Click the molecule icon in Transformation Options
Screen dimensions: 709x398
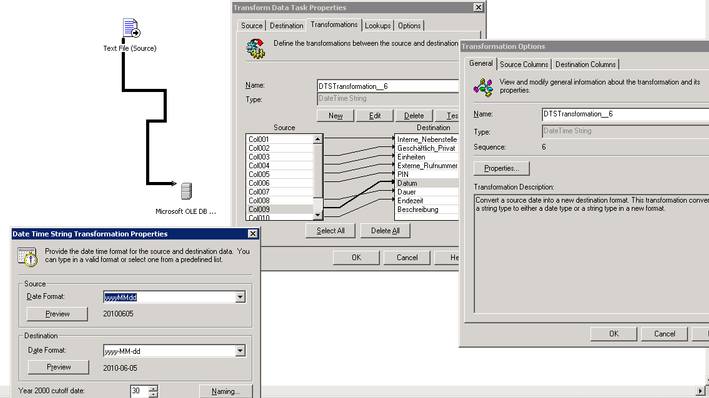(x=483, y=87)
